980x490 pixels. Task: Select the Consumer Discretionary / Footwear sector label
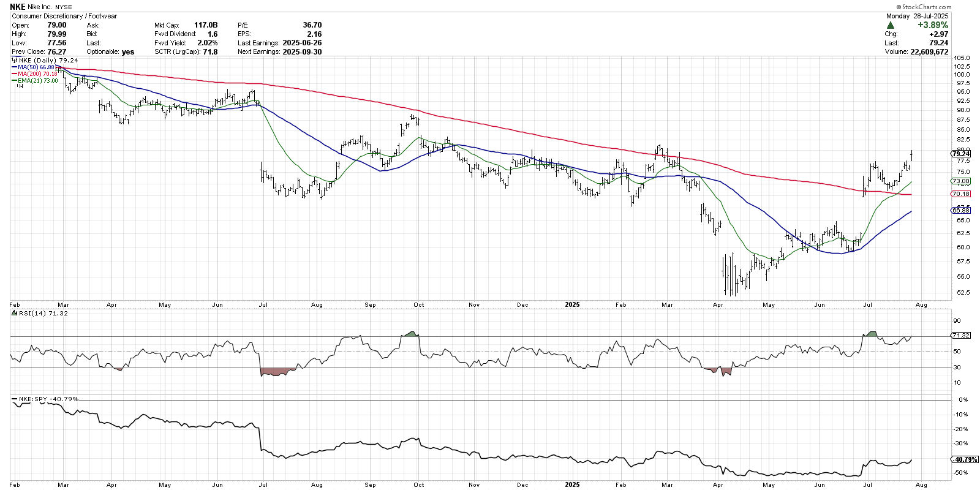[x=64, y=16]
